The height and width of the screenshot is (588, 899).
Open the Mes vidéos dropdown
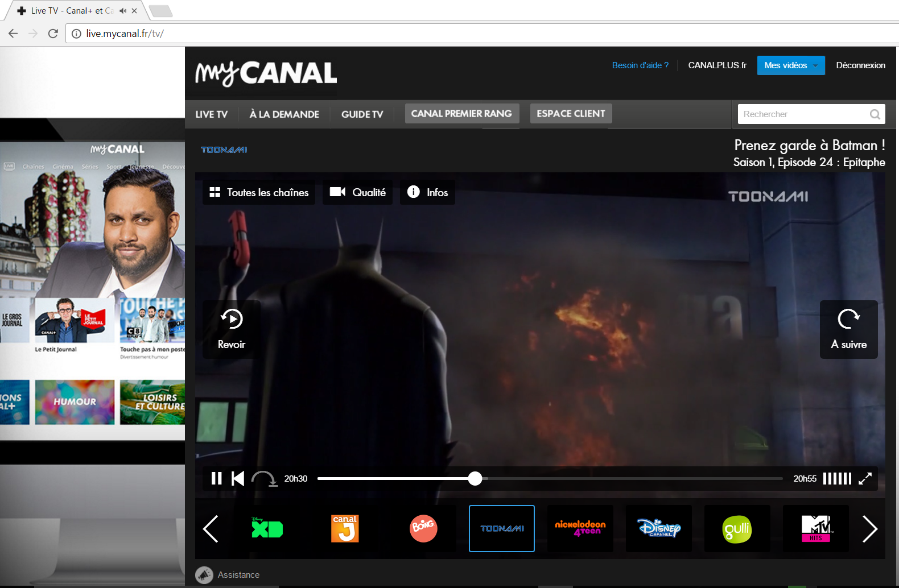point(790,65)
